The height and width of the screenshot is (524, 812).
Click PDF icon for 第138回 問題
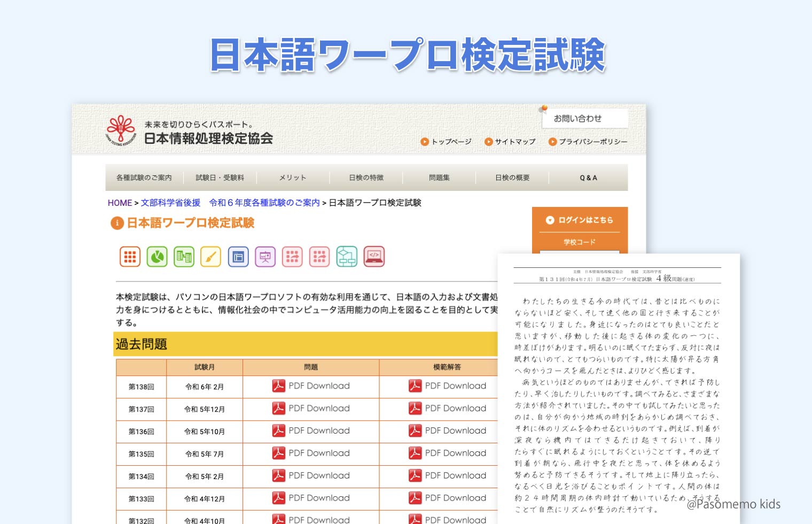(279, 386)
